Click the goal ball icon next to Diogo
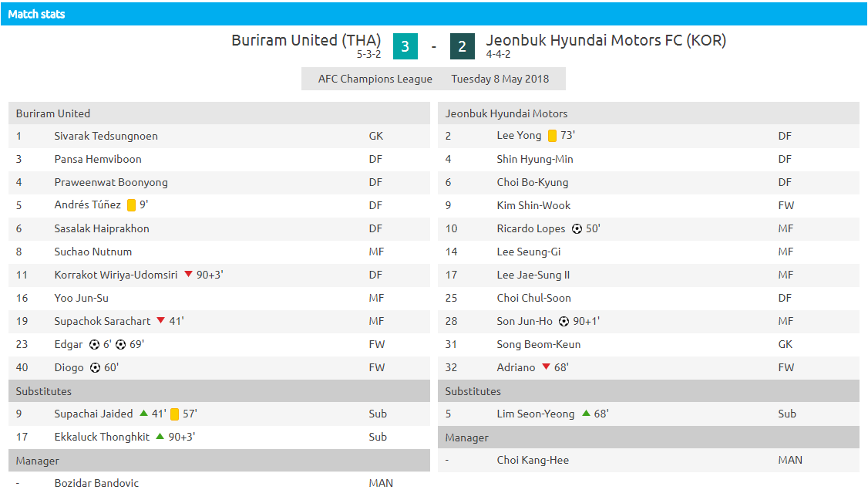 (x=95, y=367)
